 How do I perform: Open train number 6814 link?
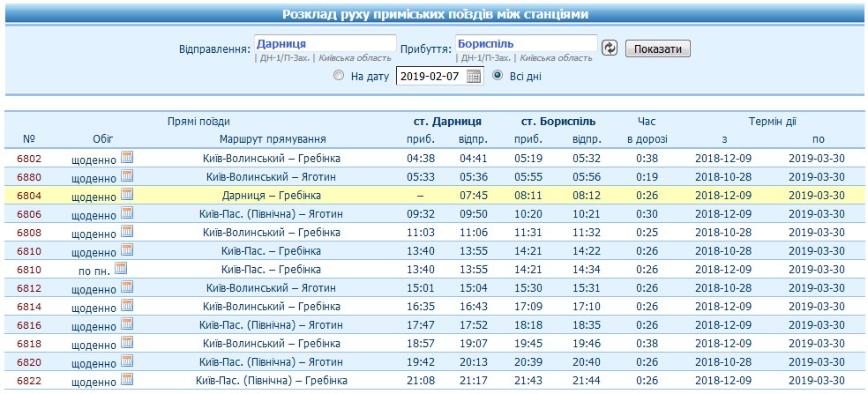(29, 307)
